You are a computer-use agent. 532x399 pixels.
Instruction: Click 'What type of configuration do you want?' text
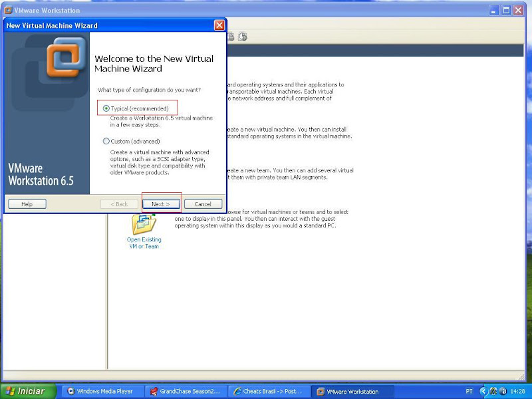point(149,90)
